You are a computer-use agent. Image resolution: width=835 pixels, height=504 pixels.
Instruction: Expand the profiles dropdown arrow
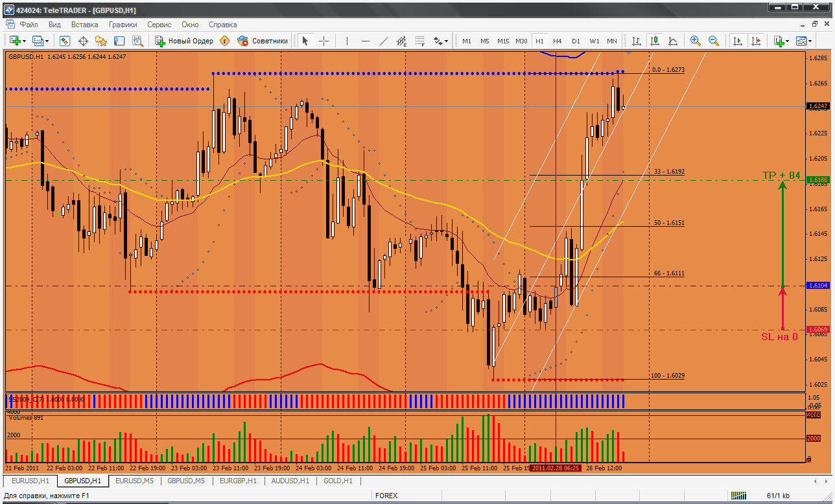pyautogui.click(x=48, y=41)
